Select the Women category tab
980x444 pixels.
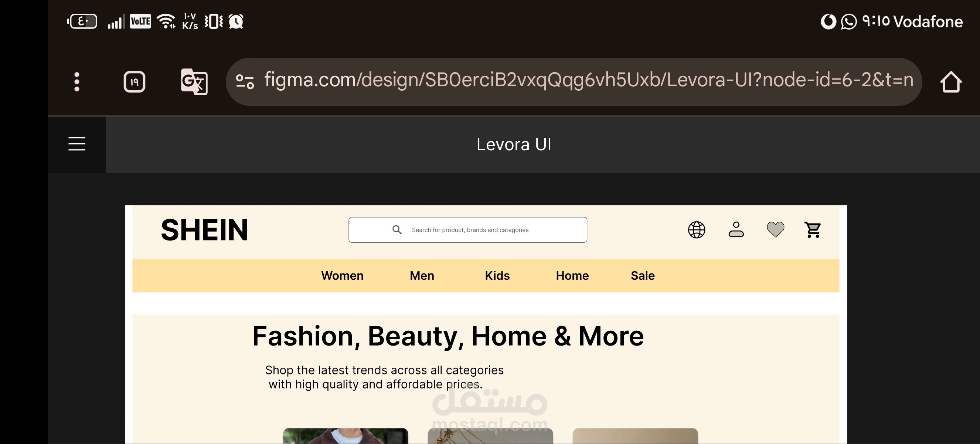click(x=342, y=275)
